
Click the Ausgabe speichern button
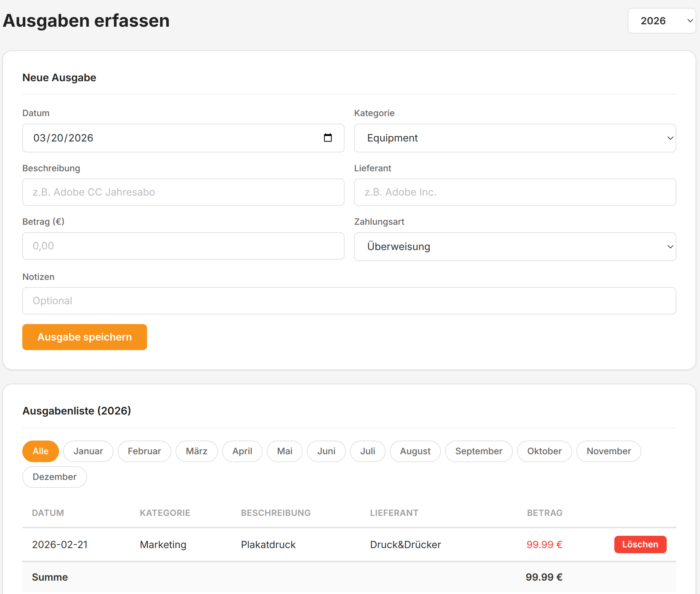(84, 337)
